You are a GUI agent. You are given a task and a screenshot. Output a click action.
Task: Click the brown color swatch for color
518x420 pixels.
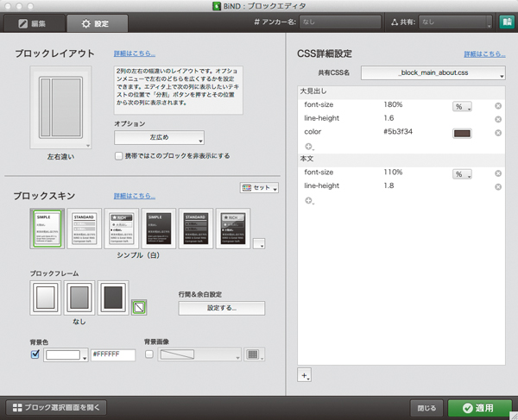pos(463,133)
